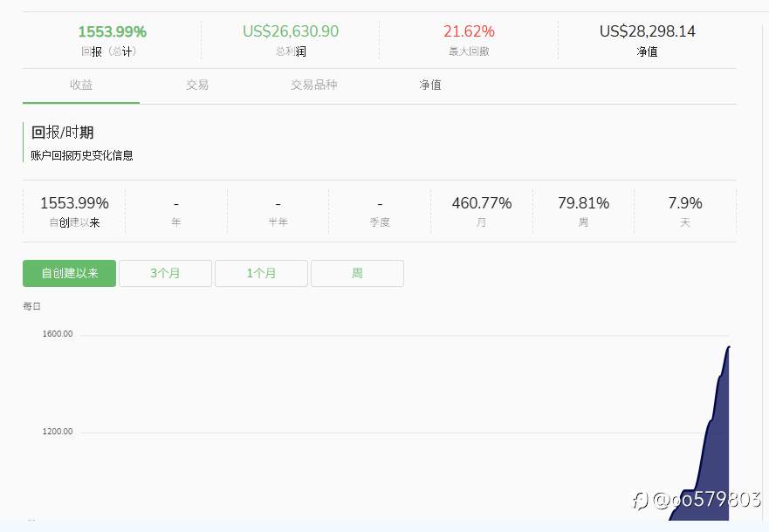This screenshot has height=532, width=769.
Task: Click the 7.9% daily return stat
Action: pyautogui.click(x=685, y=202)
